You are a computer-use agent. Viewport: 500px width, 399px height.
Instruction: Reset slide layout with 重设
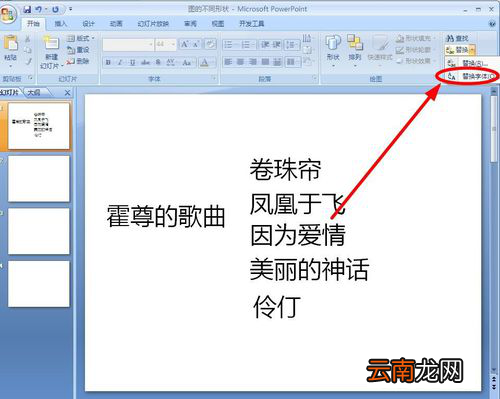pyautogui.click(x=78, y=50)
